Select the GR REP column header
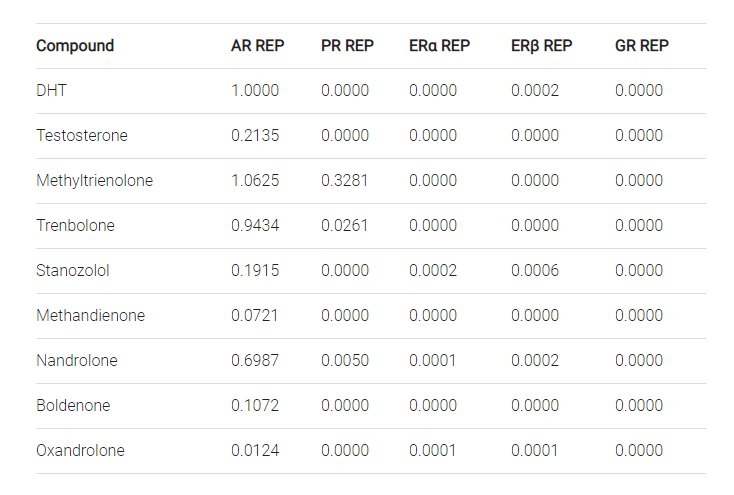Image resolution: width=734 pixels, height=495 pixels. (x=642, y=46)
